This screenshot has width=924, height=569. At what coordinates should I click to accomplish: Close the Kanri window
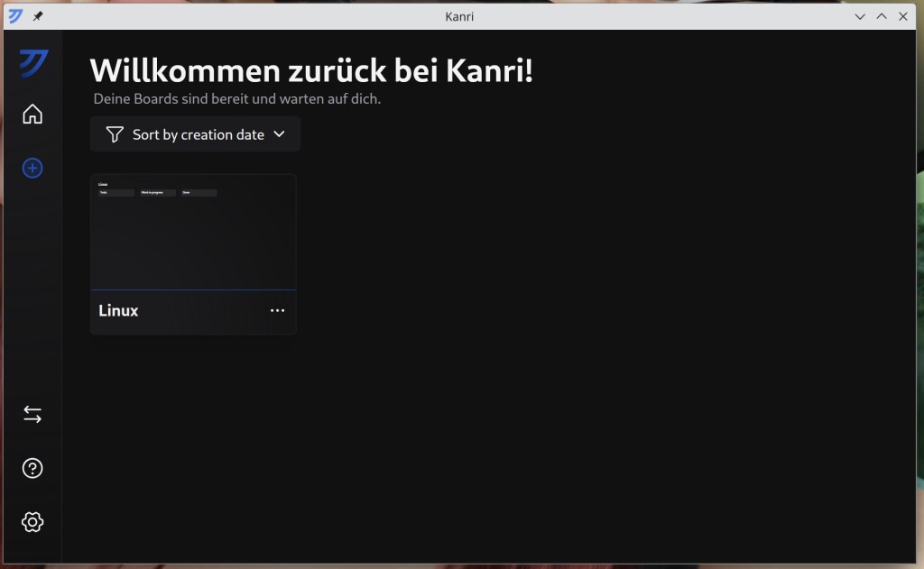902,16
